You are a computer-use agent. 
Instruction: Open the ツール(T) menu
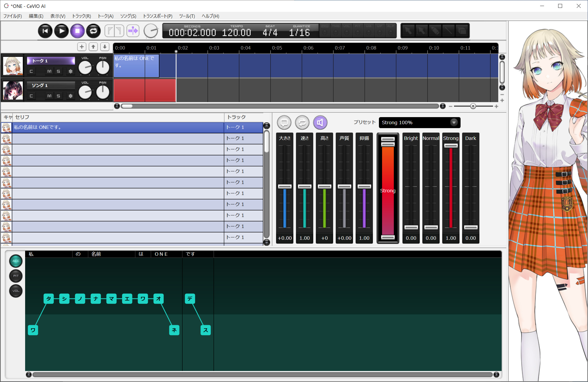tap(187, 16)
